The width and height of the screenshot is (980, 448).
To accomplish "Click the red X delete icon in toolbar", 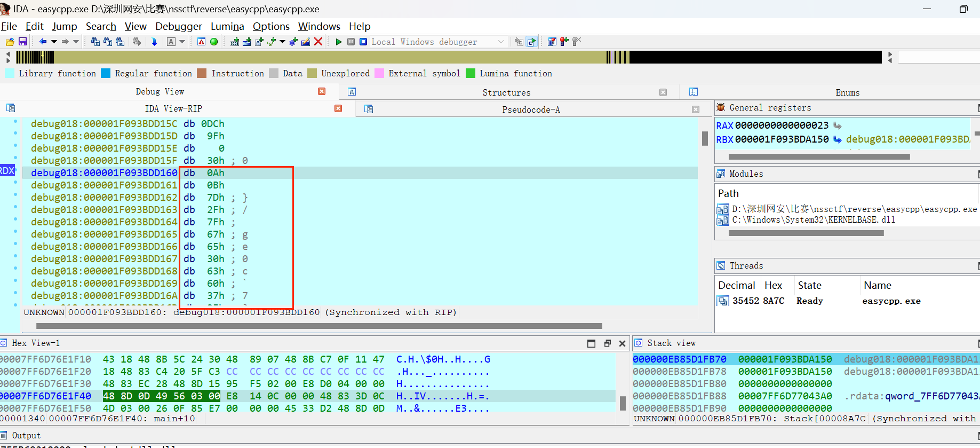I will click(x=318, y=42).
